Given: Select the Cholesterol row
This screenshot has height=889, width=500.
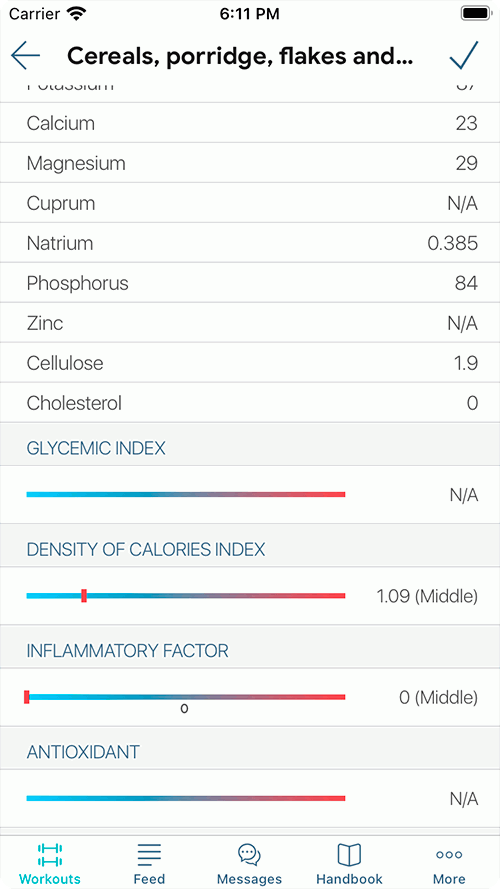Looking at the screenshot, I should (x=250, y=403).
